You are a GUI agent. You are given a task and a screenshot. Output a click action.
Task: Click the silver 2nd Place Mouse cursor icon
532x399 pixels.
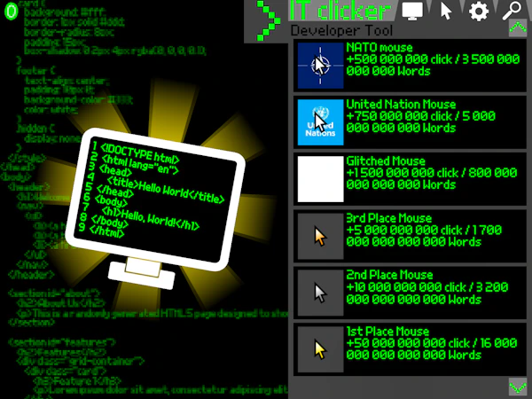click(x=320, y=293)
